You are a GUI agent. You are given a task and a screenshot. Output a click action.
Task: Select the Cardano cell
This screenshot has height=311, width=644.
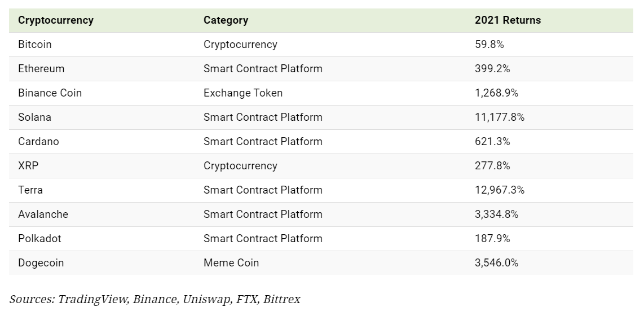(x=38, y=142)
